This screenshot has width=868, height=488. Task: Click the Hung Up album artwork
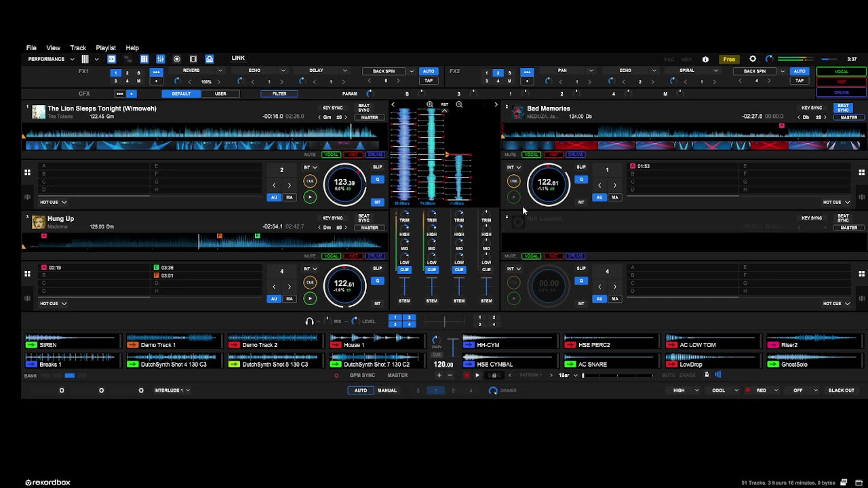point(39,222)
